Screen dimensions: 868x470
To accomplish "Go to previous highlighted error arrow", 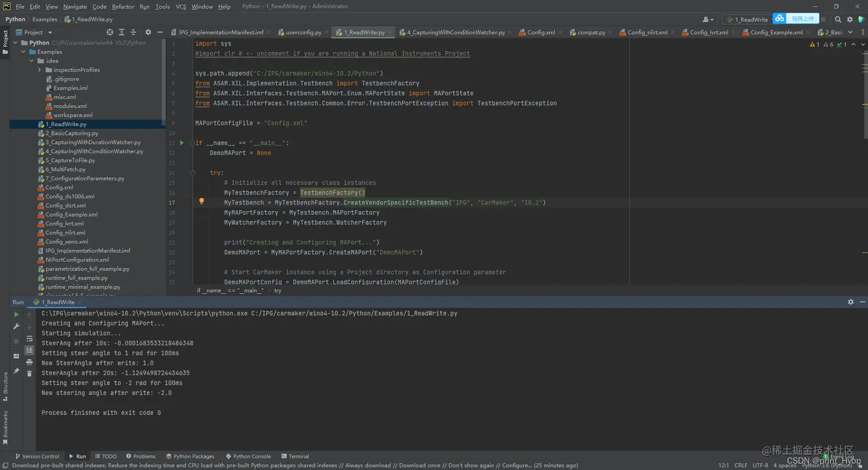I will (854, 44).
